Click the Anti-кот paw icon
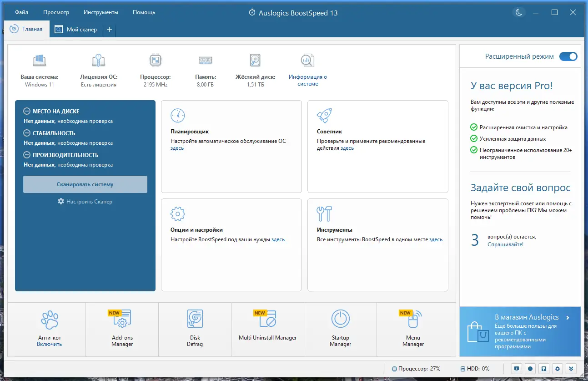Viewport: 588px width, 381px height. 50,320
